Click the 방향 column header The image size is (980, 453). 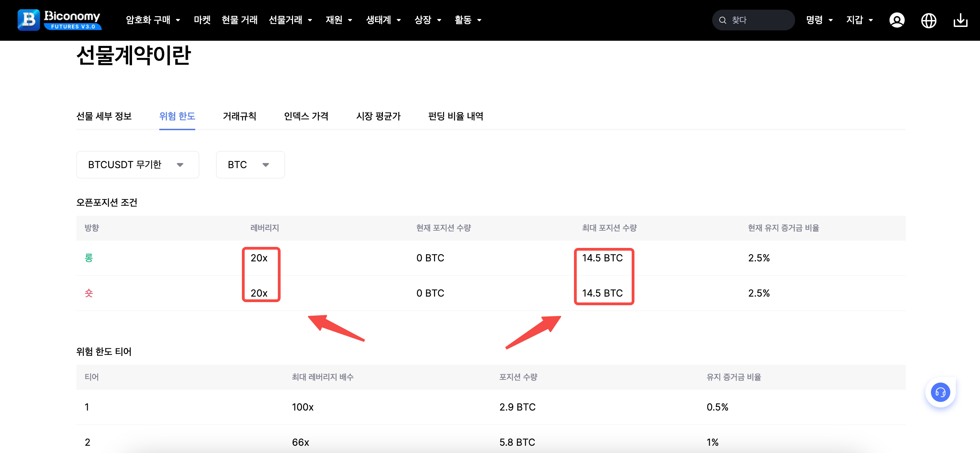pos(92,228)
